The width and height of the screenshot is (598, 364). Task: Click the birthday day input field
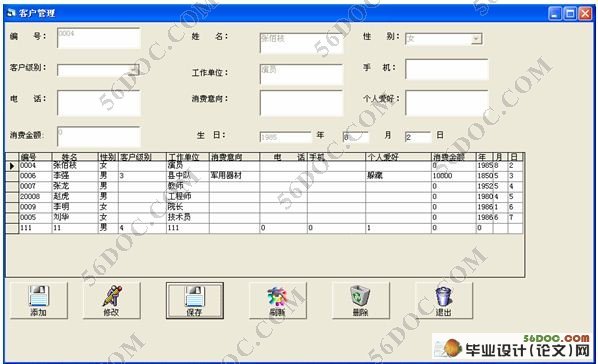tap(418, 137)
